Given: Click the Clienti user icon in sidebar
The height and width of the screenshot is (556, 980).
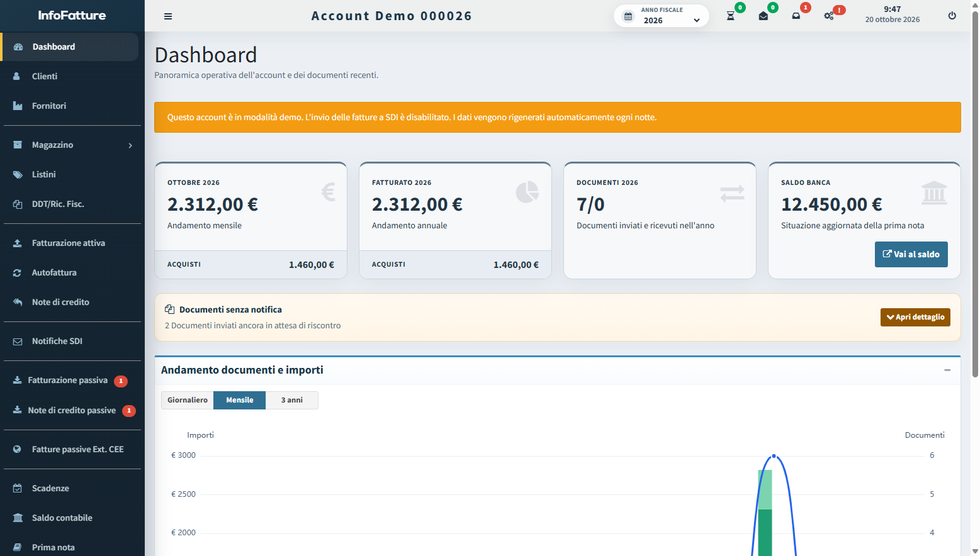Looking at the screenshot, I should coord(18,76).
